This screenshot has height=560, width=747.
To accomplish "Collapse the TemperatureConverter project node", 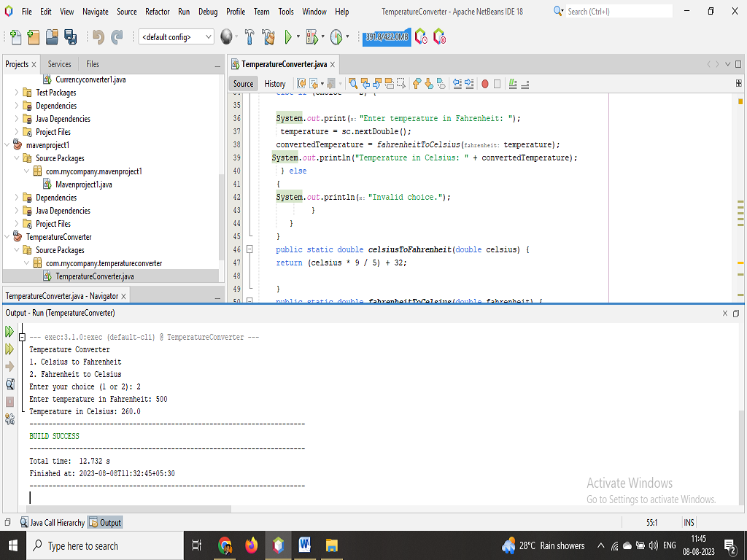I will tap(7, 237).
